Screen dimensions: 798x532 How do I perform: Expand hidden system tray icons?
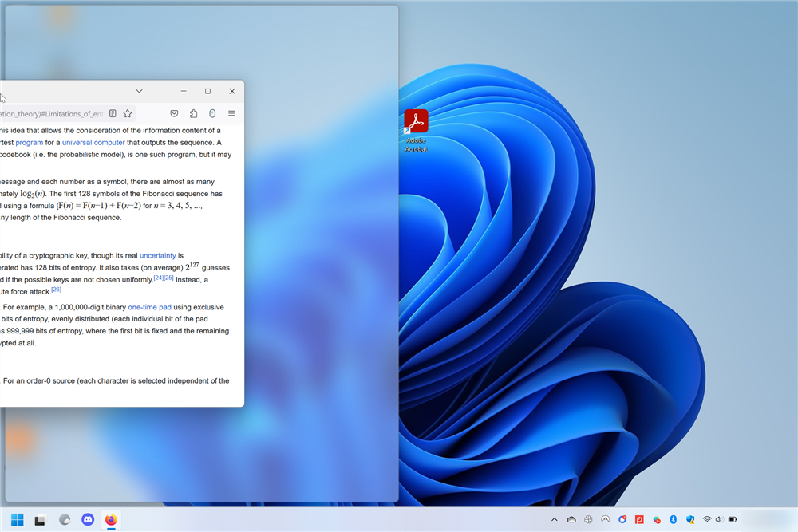click(555, 519)
